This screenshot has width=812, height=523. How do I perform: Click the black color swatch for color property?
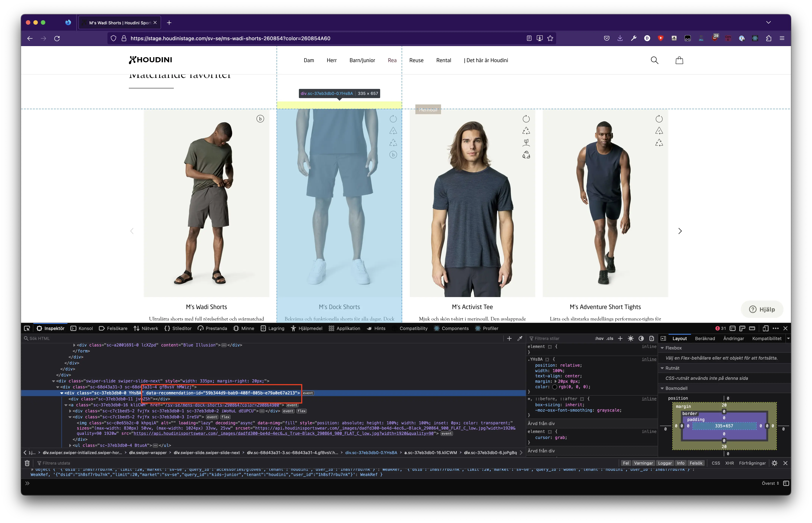click(x=555, y=387)
